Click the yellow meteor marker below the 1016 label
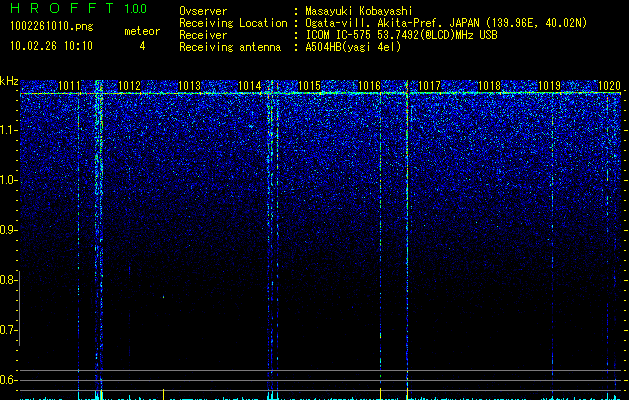 tap(380, 394)
